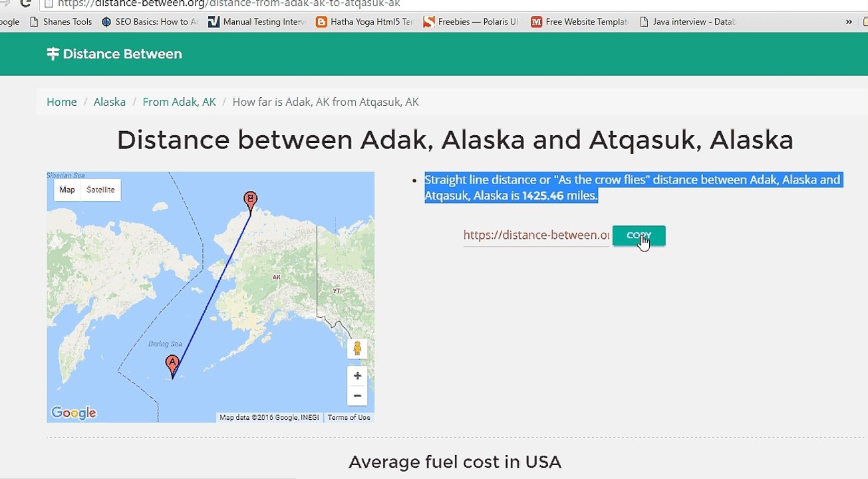The height and width of the screenshot is (479, 868).
Task: Click map marker A at Adak
Action: (172, 367)
